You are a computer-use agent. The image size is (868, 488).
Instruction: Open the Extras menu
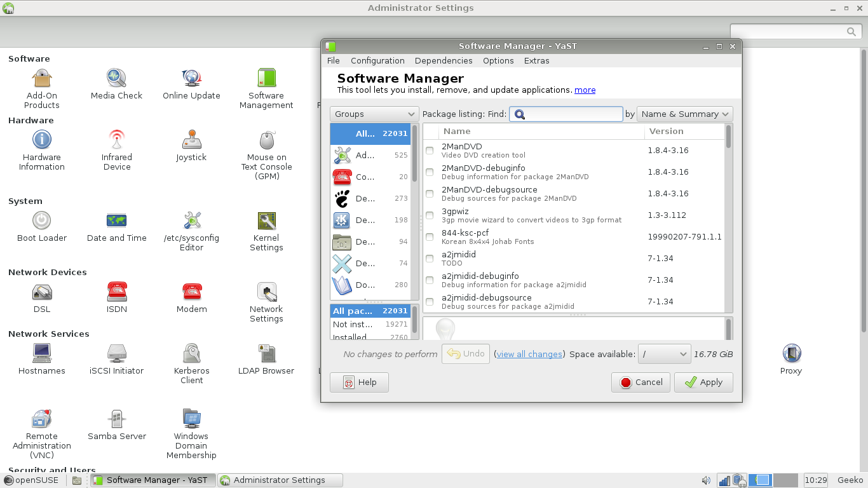536,60
